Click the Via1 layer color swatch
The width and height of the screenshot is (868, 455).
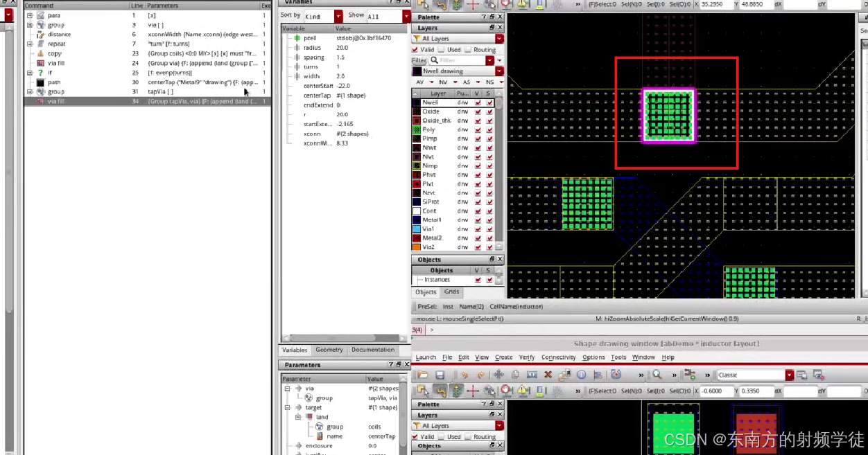(417, 229)
